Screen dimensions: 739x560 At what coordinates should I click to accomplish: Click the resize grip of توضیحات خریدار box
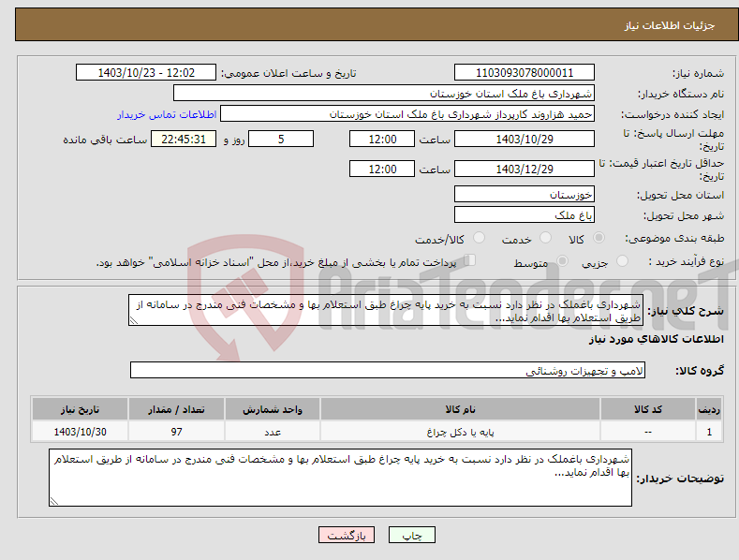(x=53, y=502)
